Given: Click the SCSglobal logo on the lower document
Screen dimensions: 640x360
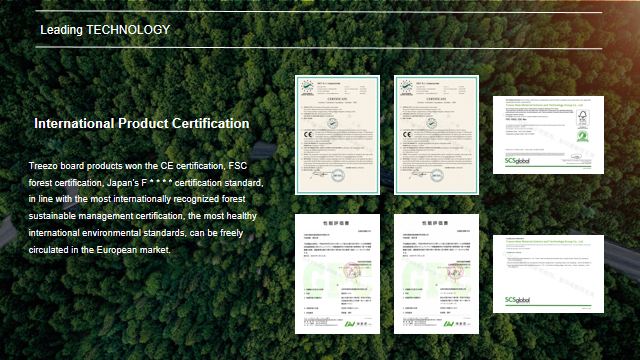Looking at the screenshot, I should click(x=517, y=300).
